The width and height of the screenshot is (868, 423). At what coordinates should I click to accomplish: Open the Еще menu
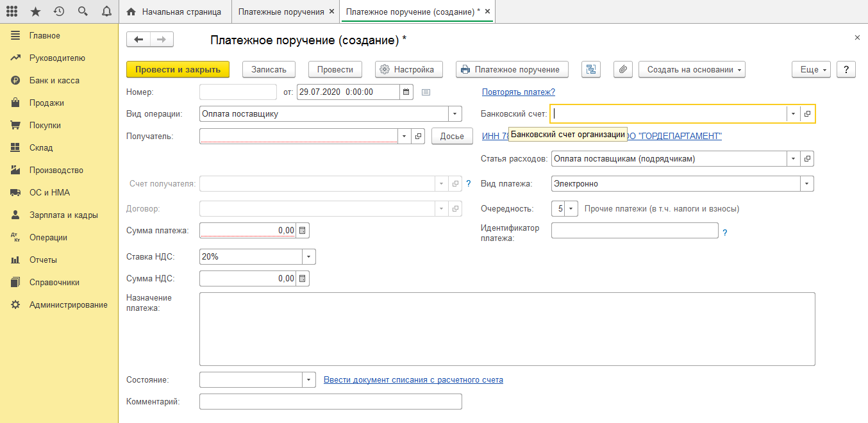coord(811,69)
